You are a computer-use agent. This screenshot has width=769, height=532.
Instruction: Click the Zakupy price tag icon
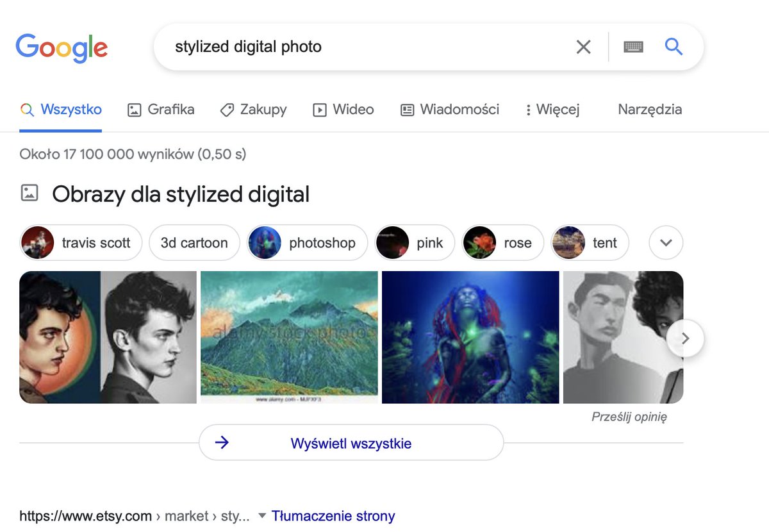227,110
